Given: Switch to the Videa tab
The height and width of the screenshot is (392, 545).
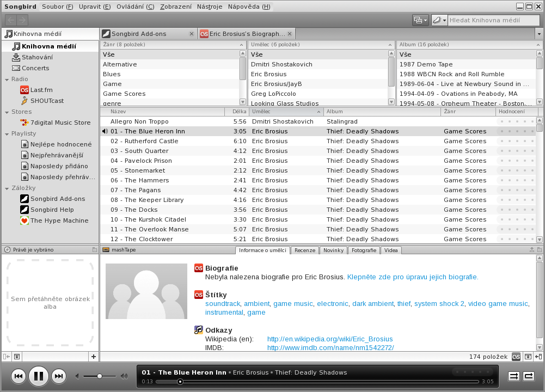Looking at the screenshot, I should click(391, 250).
